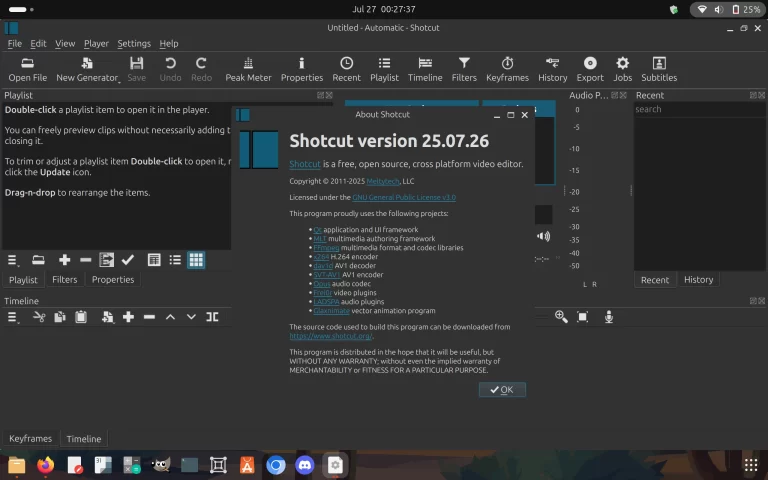The height and width of the screenshot is (480, 768).
Task: Expand the New Generator dropdown
Action: click(87, 68)
